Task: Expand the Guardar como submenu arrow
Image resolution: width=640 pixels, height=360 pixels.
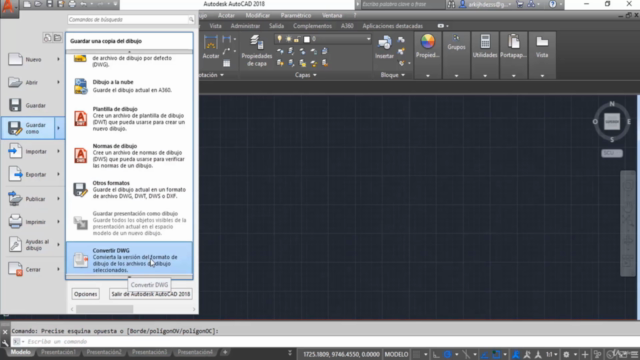Action: pos(58,128)
